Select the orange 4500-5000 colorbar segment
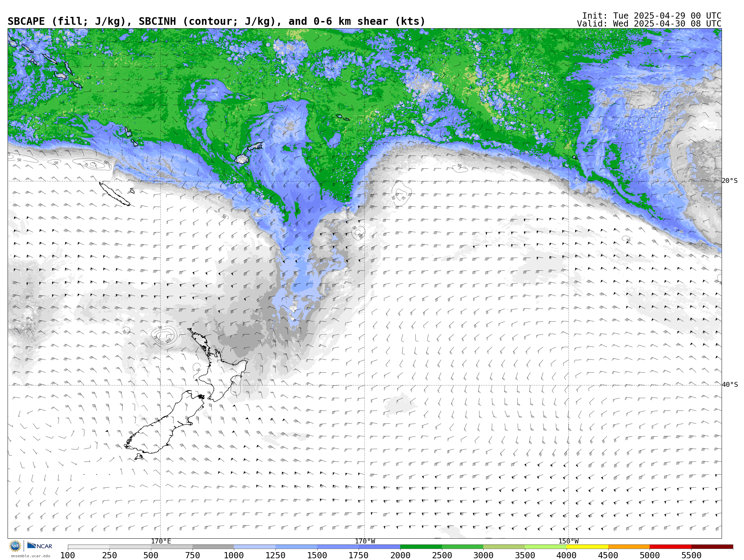 coord(629,547)
